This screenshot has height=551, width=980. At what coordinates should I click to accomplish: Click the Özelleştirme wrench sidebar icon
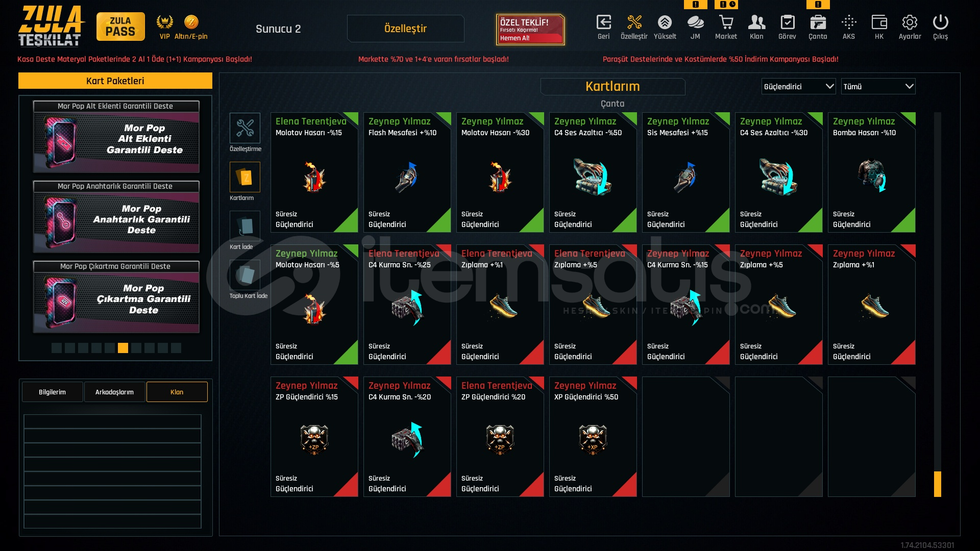(x=245, y=128)
